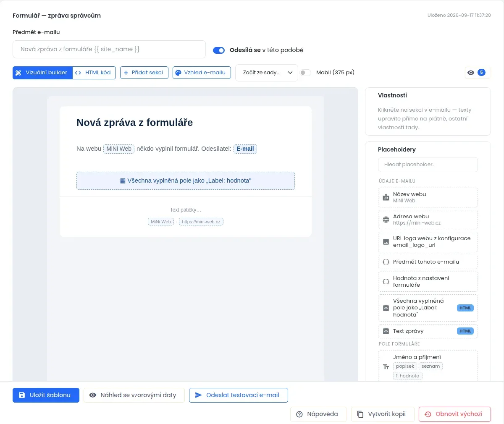Image resolution: width=504 pixels, height=424 pixels.
Task: Click the braces icon beside Předmět tohoto e-mailu
Action: (x=386, y=262)
